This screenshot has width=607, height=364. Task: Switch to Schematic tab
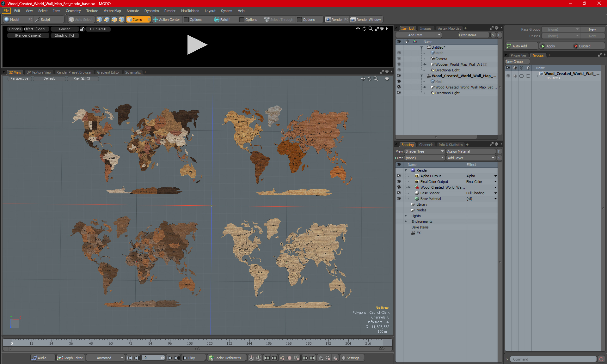click(x=133, y=72)
